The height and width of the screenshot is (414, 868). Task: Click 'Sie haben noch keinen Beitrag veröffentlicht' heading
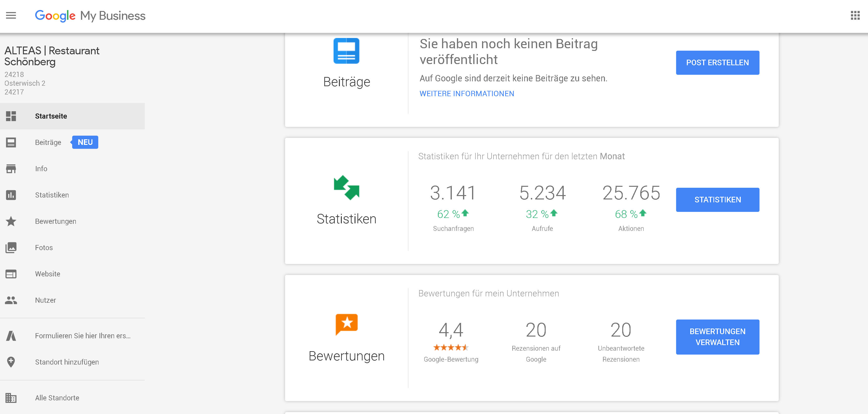(x=508, y=51)
